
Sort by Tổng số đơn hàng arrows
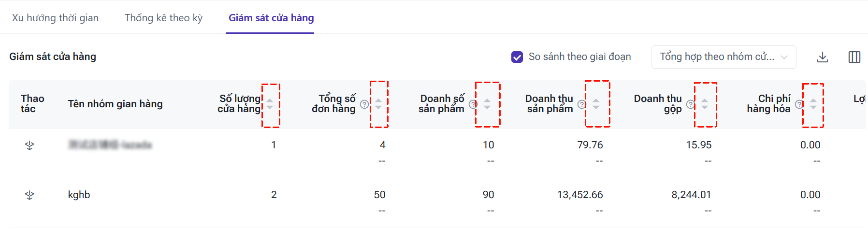378,104
